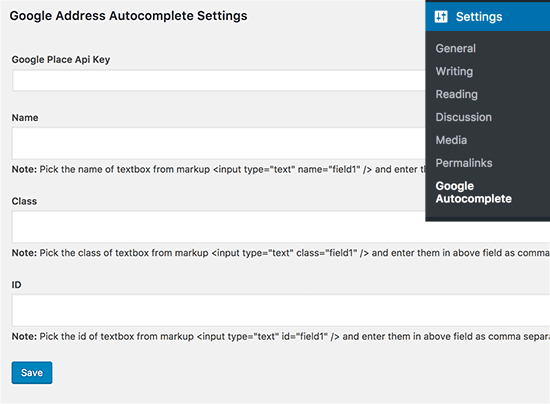Click the Name field label
This screenshot has height=404, width=550.
pos(25,117)
